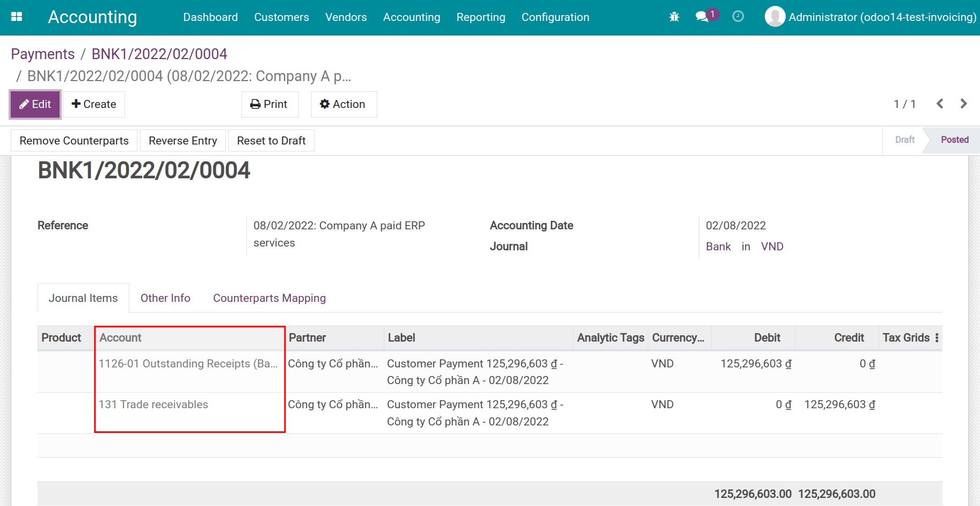The width and height of the screenshot is (980, 506).
Task: Go to next record arrow
Action: point(963,104)
